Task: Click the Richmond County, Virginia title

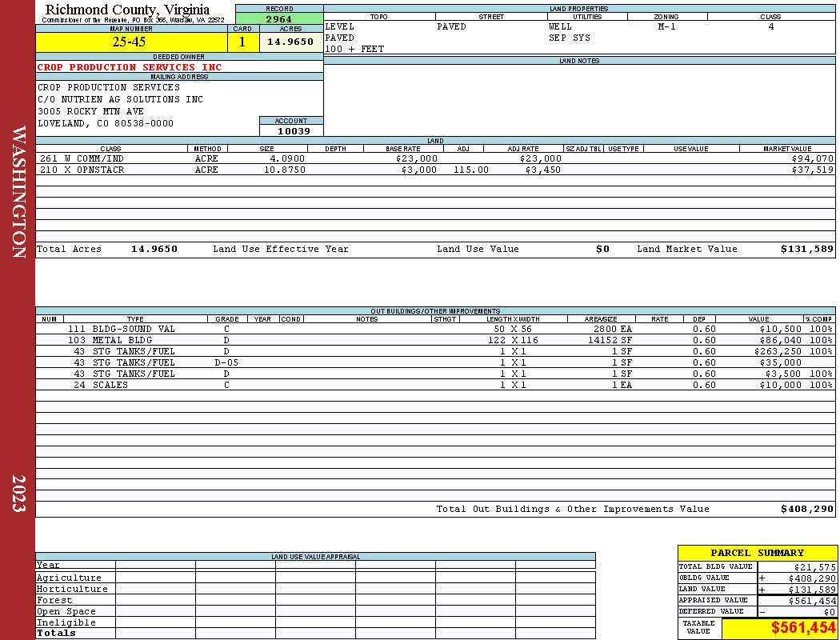Action: tap(127, 9)
